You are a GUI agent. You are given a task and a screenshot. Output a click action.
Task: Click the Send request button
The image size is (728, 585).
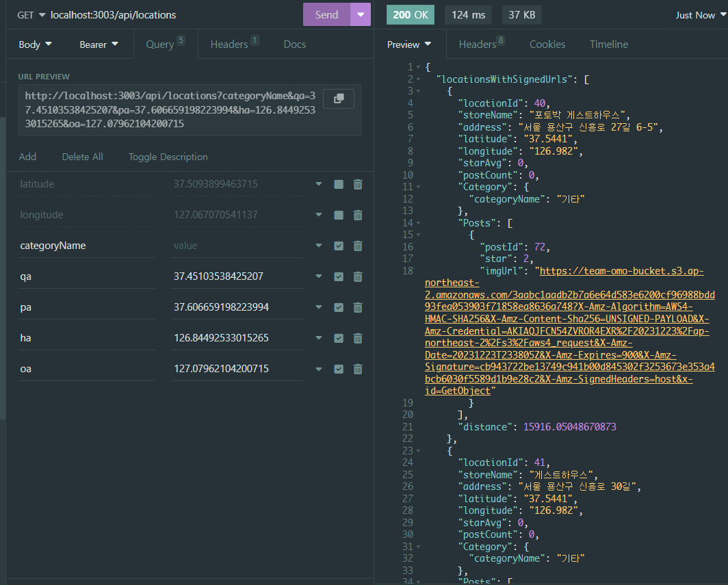click(326, 14)
